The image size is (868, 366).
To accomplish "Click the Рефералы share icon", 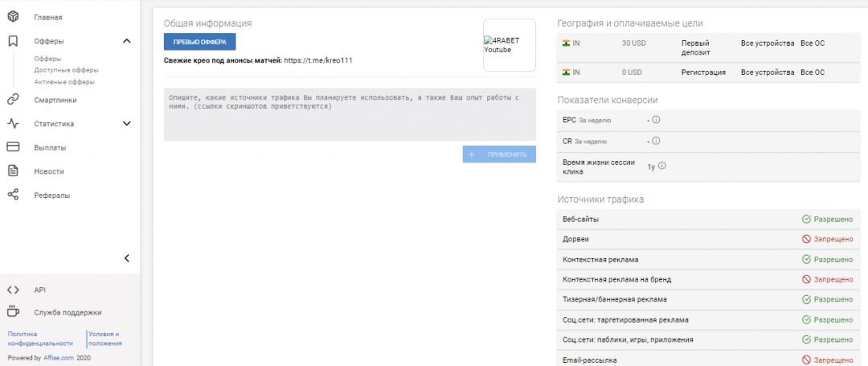I will pos(13,195).
